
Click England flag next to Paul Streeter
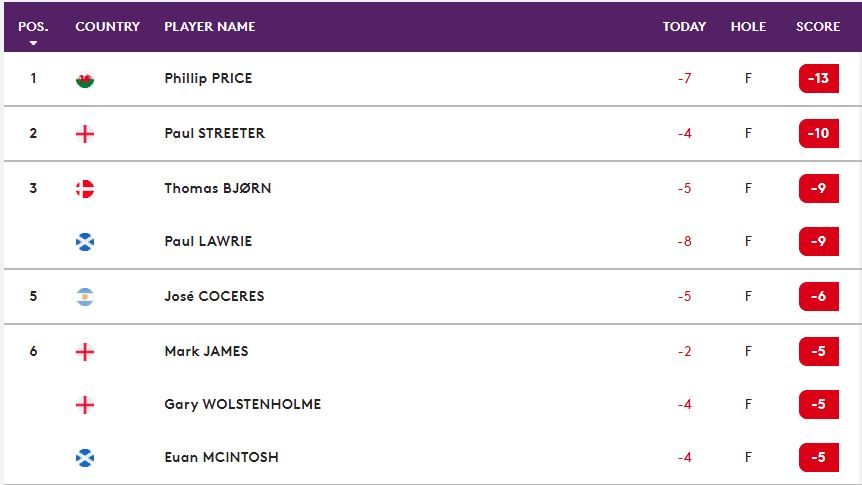tap(85, 134)
